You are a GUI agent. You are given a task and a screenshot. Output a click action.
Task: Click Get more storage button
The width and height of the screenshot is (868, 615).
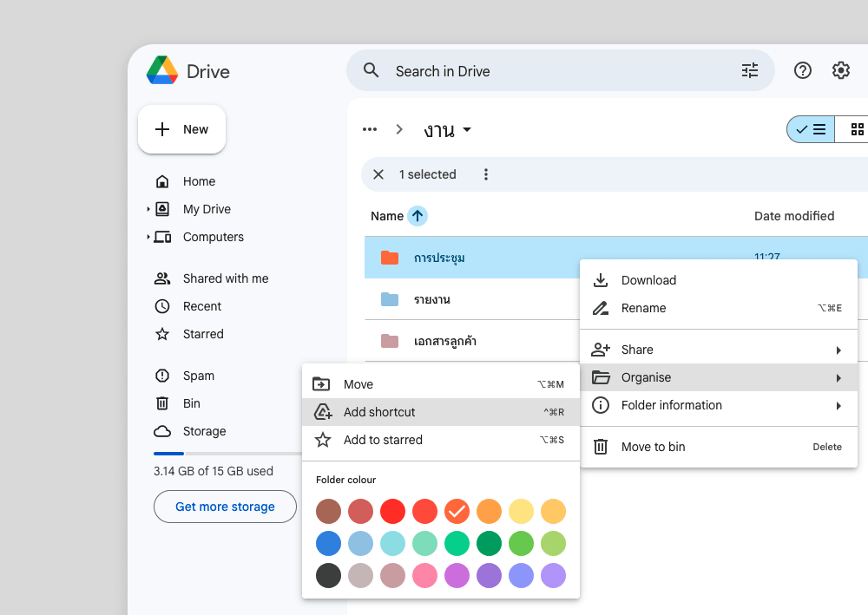(225, 507)
